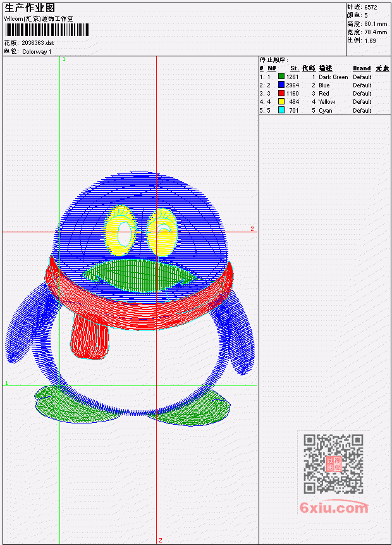This screenshot has width=392, height=545.
Task: Click stitch count 2964 in table
Action: [292, 85]
